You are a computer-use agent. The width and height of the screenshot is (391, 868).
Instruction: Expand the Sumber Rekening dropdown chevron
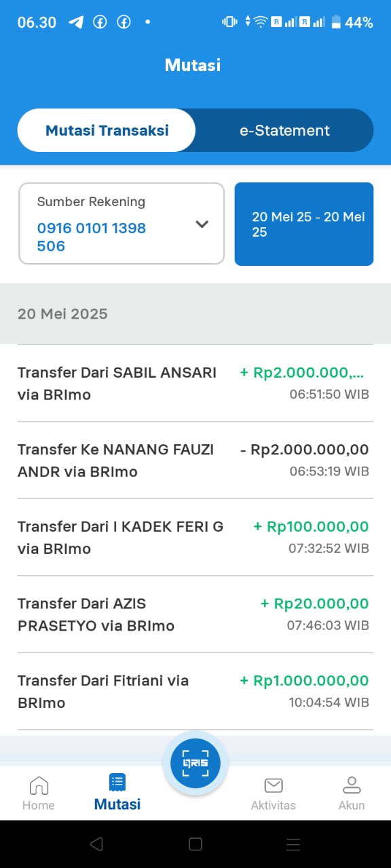point(202,224)
